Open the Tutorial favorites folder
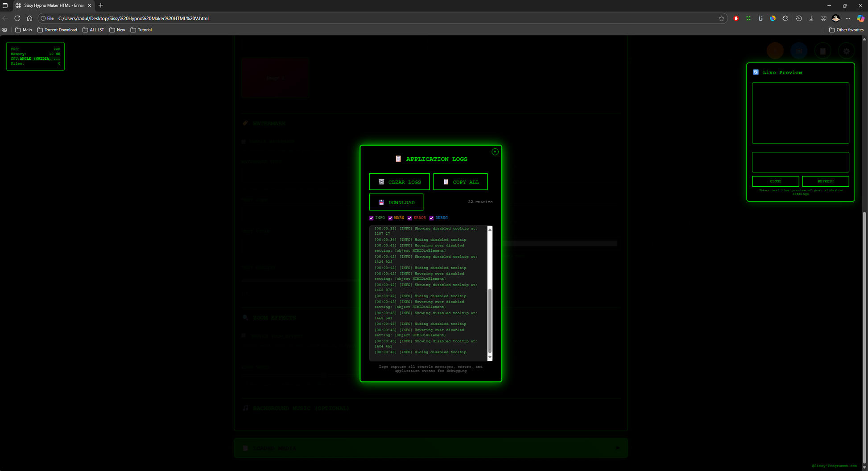Screen dimensions: 868x471 (141, 30)
